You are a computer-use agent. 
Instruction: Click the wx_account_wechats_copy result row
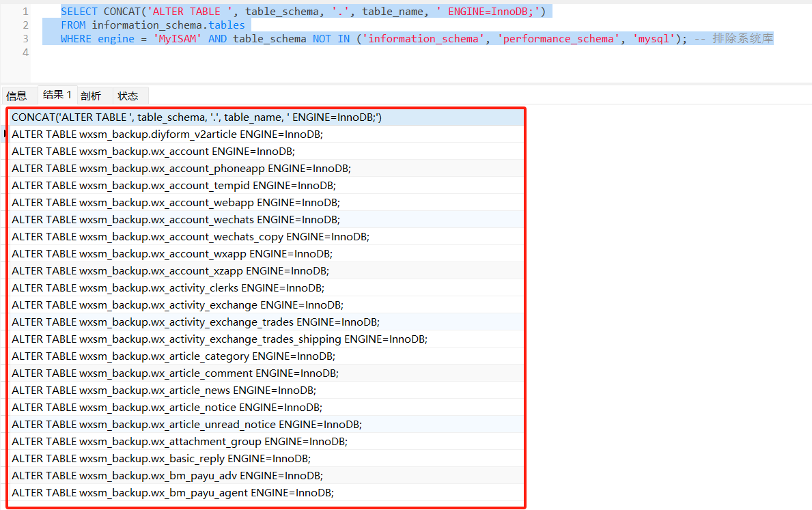[x=267, y=237]
